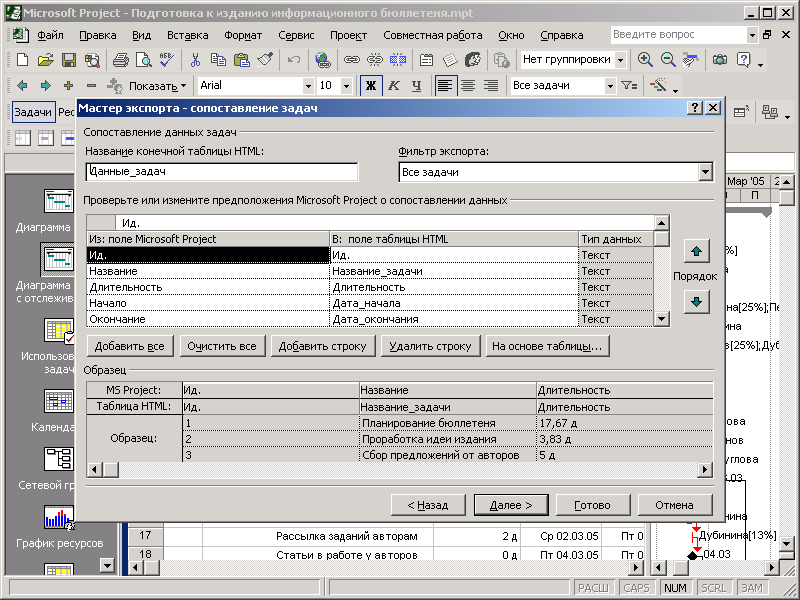Move row up with Порядок up arrow
The width and height of the screenshot is (800, 600).
click(696, 251)
